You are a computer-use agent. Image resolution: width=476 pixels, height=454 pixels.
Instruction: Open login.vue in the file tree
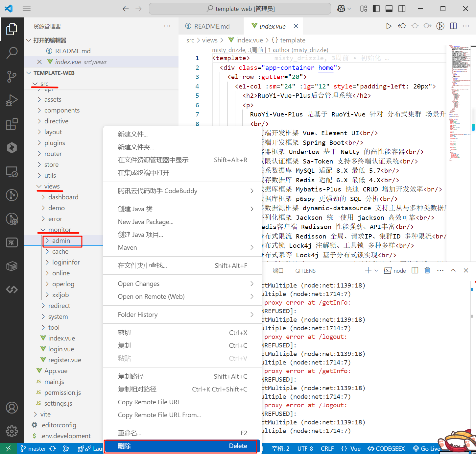point(61,349)
